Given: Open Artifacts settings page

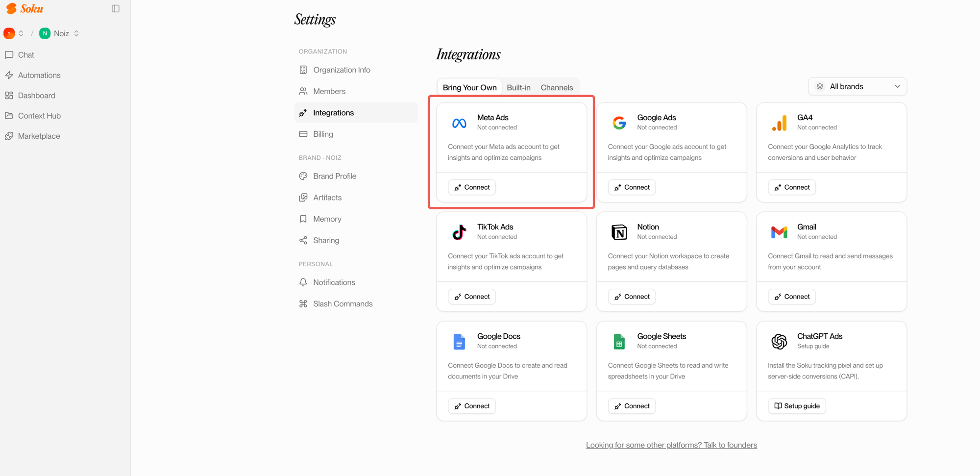Looking at the screenshot, I should click(356, 198).
